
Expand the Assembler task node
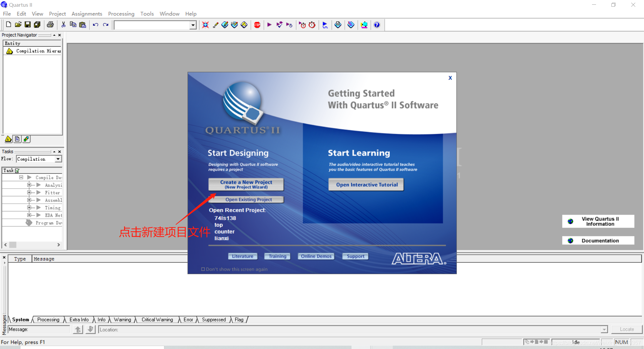pyautogui.click(x=29, y=200)
